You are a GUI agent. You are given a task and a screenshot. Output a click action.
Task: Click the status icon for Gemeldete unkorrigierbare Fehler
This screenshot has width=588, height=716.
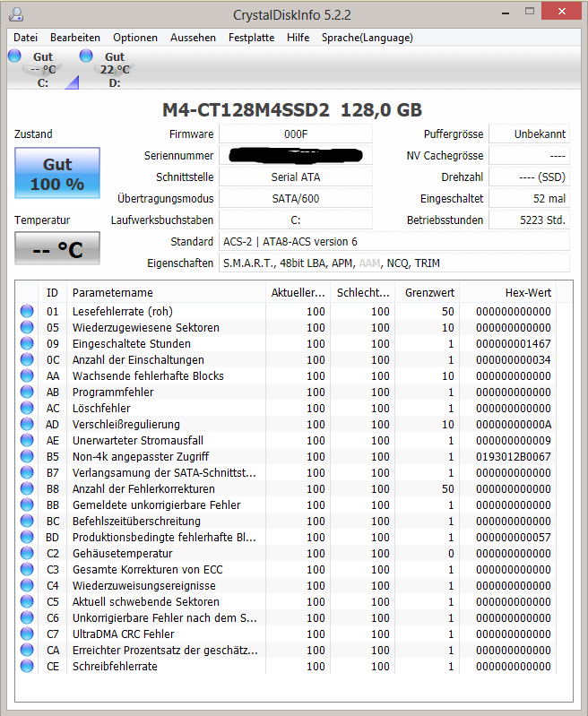pos(27,505)
